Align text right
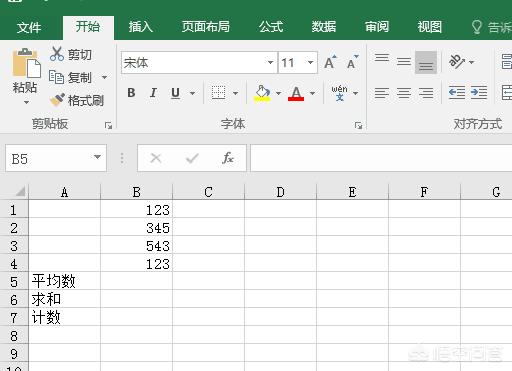Image resolution: width=512 pixels, height=371 pixels. (426, 93)
